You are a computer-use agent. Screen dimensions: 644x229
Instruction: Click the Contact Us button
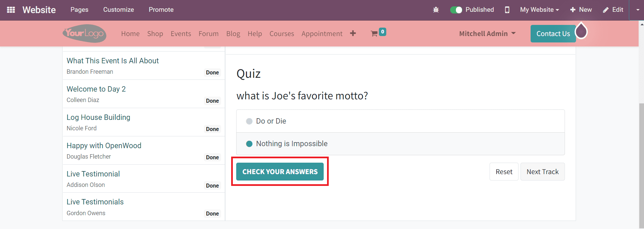553,33
